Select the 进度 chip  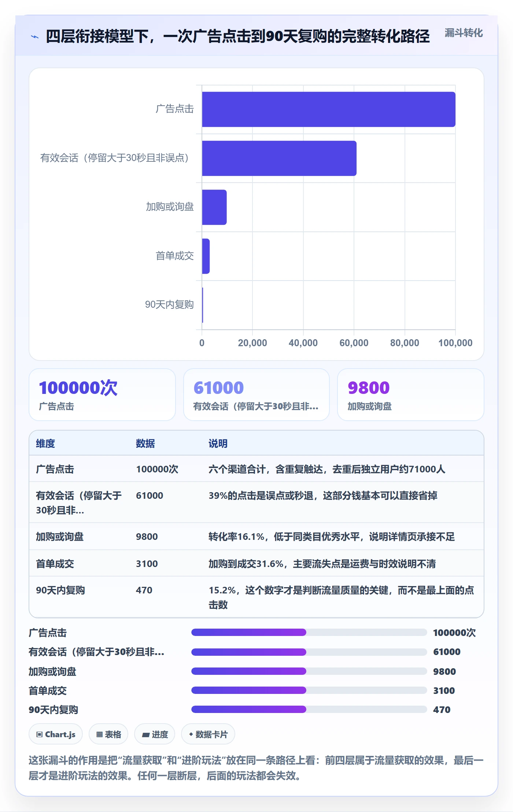tap(155, 734)
